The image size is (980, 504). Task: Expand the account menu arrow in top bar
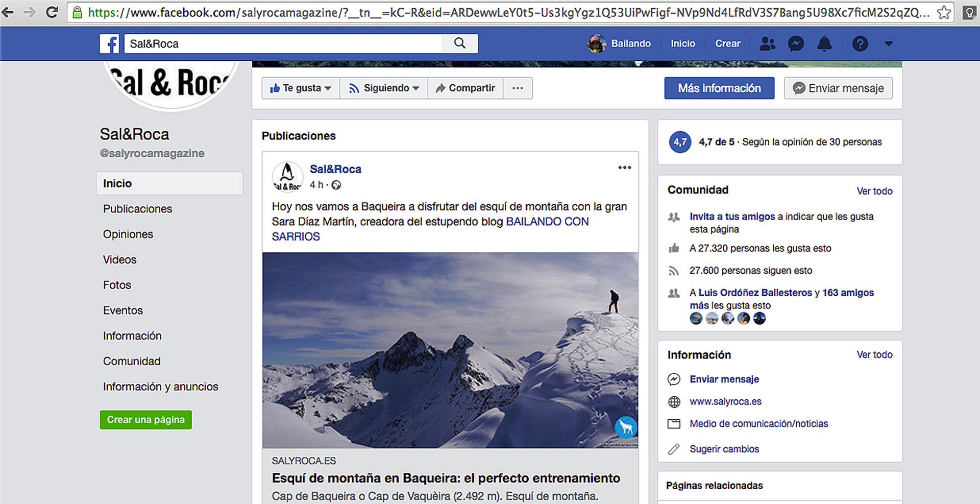889,44
